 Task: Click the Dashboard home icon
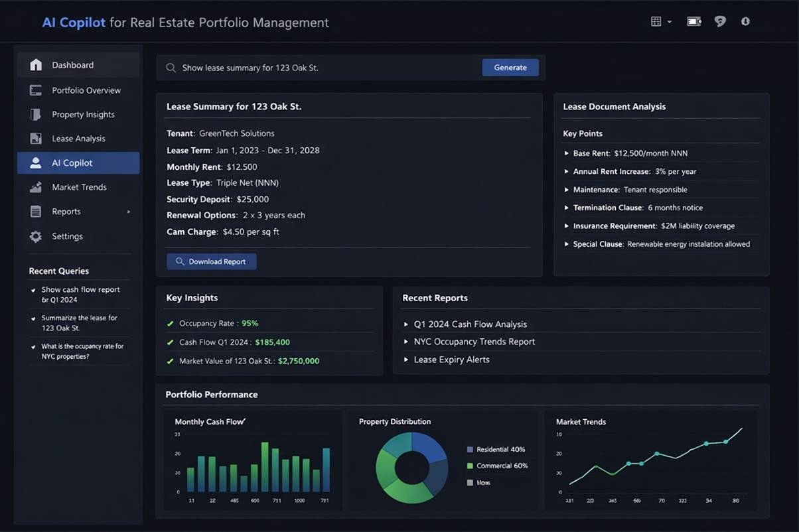click(x=36, y=65)
